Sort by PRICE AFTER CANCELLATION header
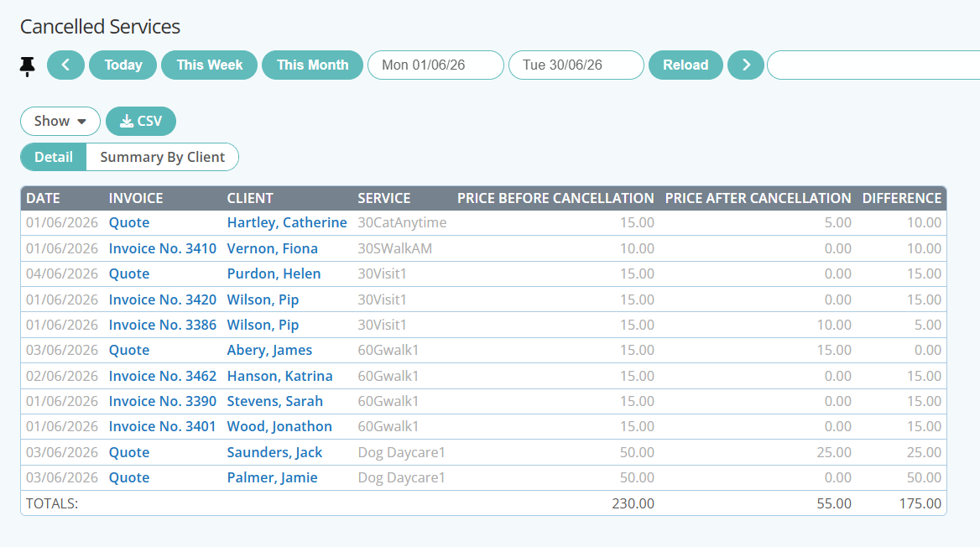The height and width of the screenshot is (547, 980). pos(758,198)
